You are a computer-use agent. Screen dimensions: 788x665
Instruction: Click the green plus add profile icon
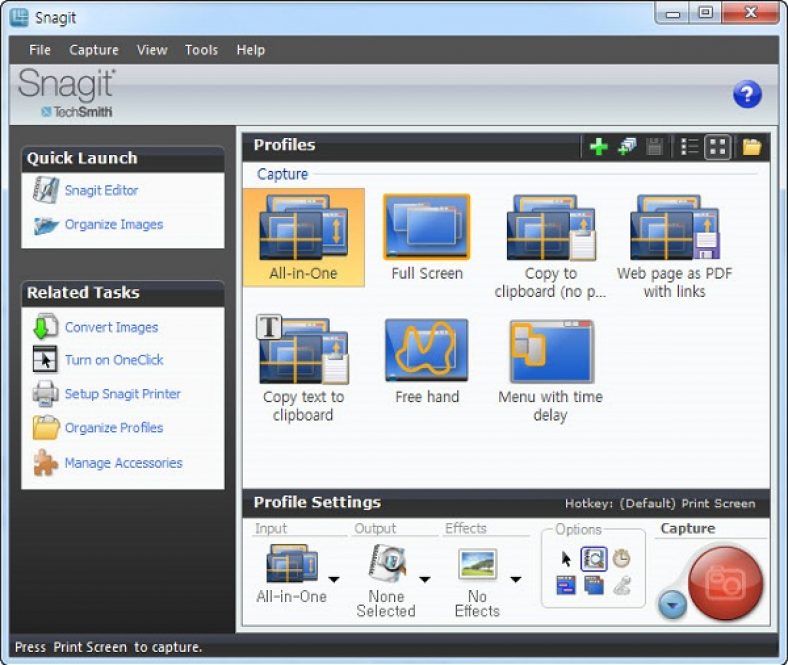[x=598, y=147]
